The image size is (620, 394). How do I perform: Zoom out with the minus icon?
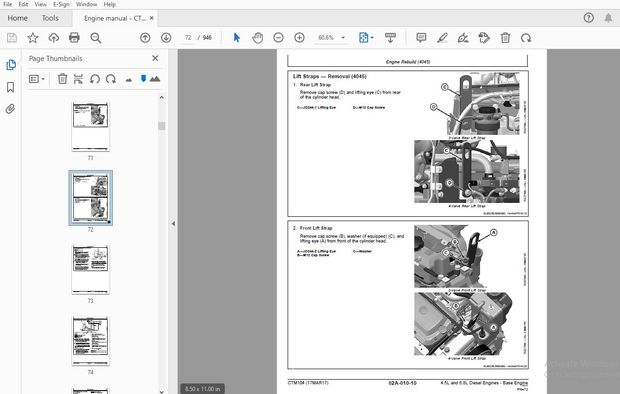(278, 38)
